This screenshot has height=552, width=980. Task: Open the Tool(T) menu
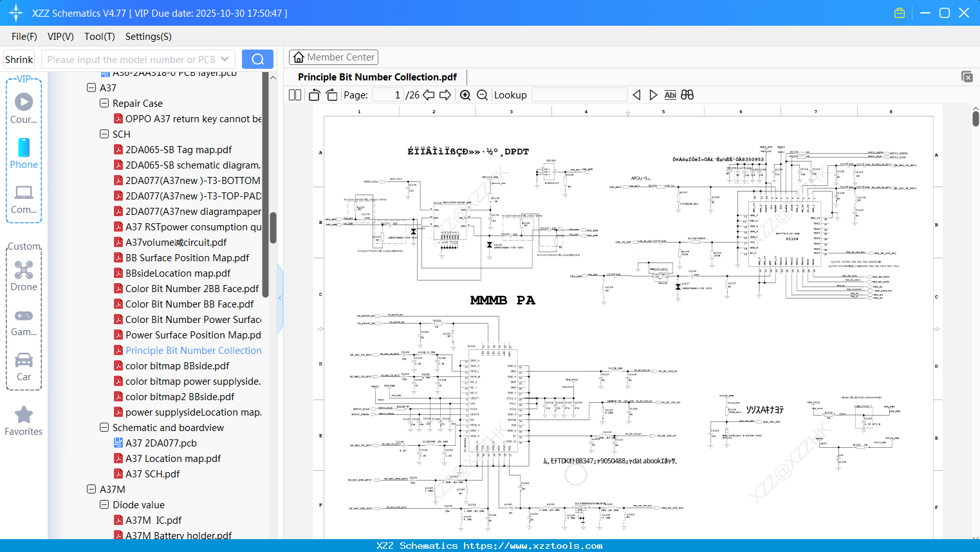(99, 37)
